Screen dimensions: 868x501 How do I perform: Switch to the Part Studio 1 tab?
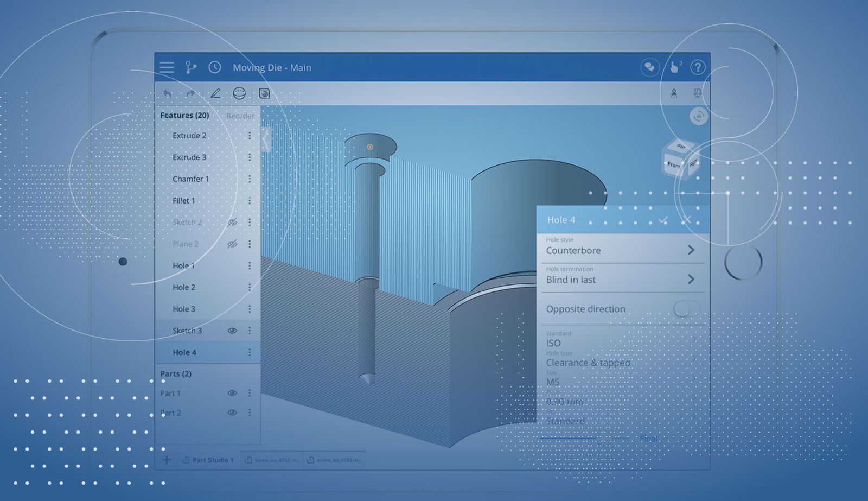(208, 460)
